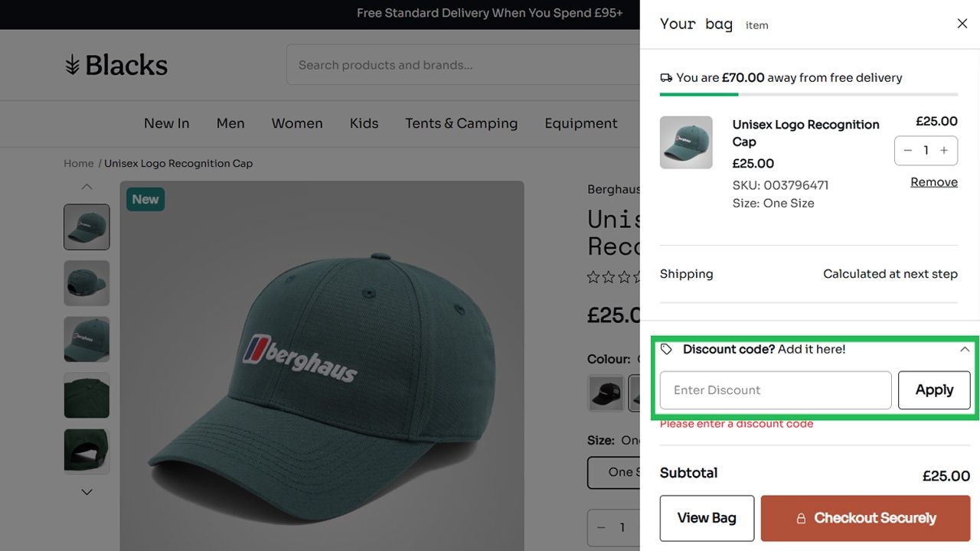Focus the Enter Discount field
The height and width of the screenshot is (551, 980).
click(776, 390)
